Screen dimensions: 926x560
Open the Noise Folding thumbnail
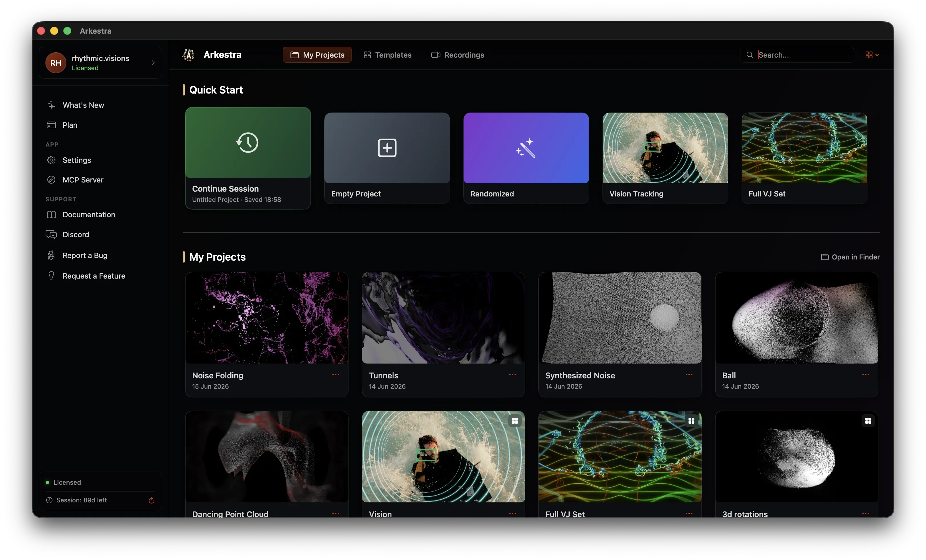pyautogui.click(x=267, y=318)
